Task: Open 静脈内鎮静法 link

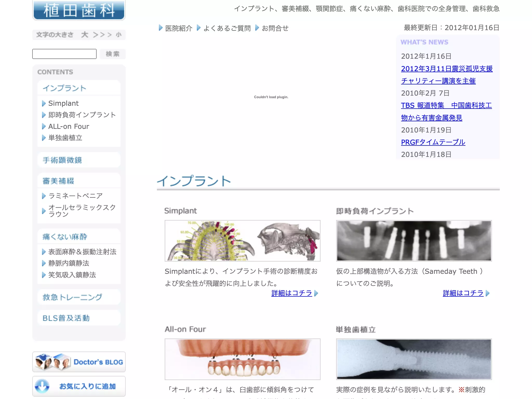Action: coord(69,263)
